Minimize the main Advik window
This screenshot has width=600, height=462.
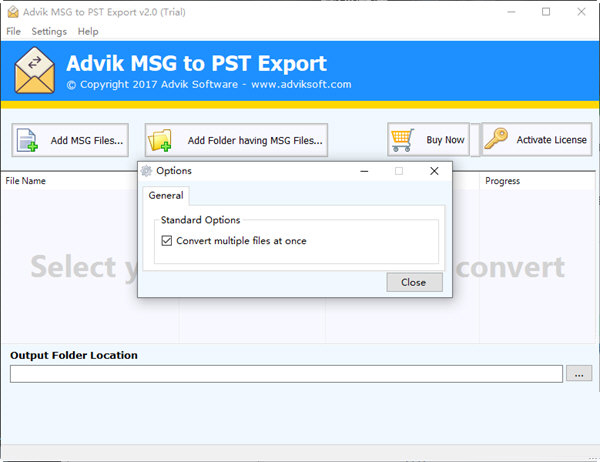[511, 12]
